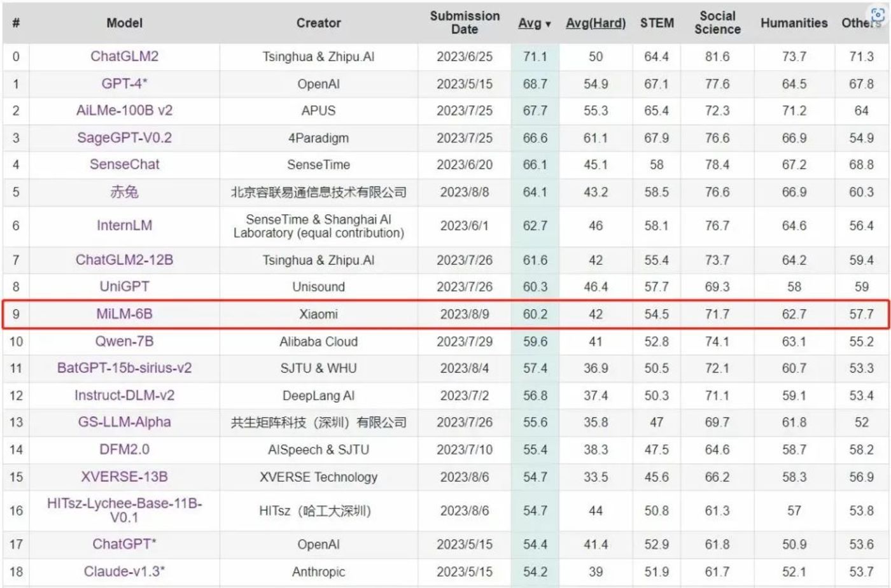Image resolution: width=891 pixels, height=588 pixels.
Task: Click the Claude-v1.3* model link
Action: point(124,571)
